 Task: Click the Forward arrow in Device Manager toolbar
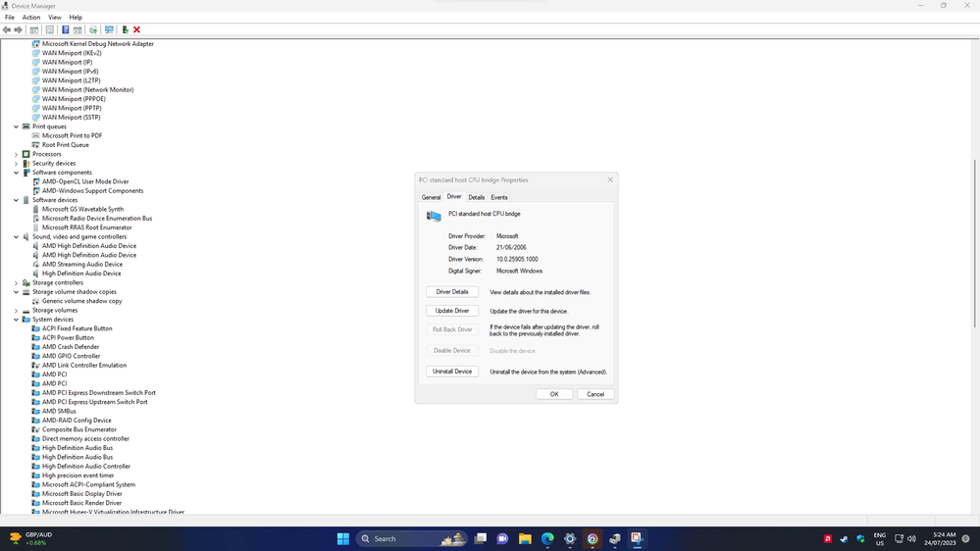18,30
